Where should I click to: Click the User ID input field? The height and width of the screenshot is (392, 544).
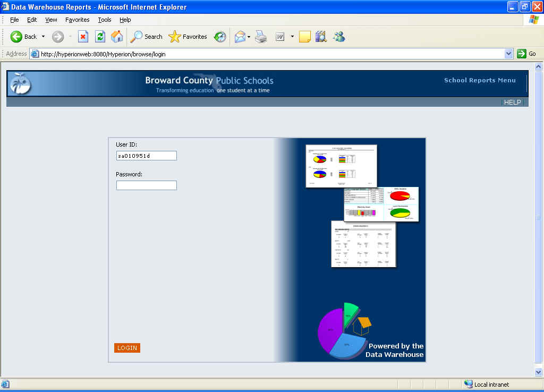[147, 156]
